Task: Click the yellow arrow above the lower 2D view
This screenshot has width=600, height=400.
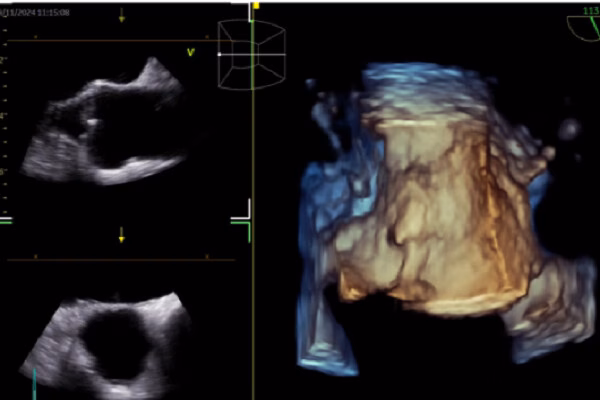Action: [x=122, y=235]
